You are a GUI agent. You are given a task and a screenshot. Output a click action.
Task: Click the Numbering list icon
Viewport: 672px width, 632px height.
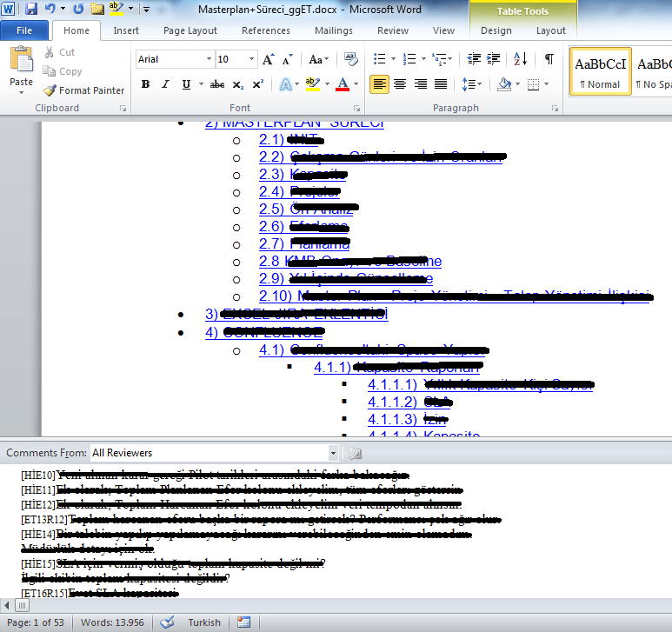click(409, 59)
